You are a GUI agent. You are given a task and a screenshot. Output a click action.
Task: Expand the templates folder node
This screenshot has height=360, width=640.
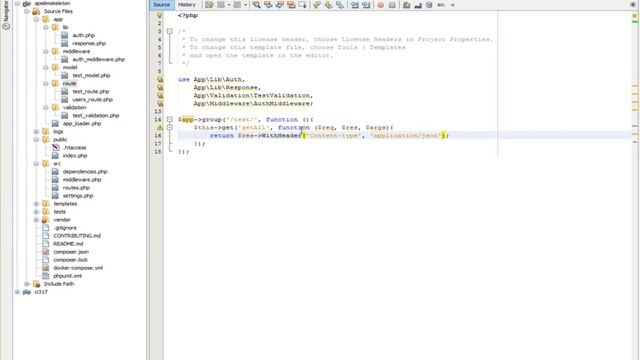(x=36, y=204)
